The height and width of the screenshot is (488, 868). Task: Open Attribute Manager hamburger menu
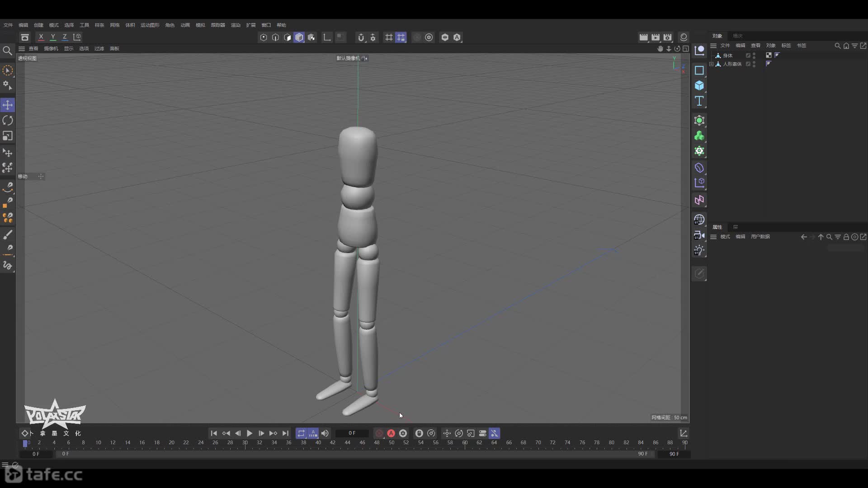pos(713,237)
